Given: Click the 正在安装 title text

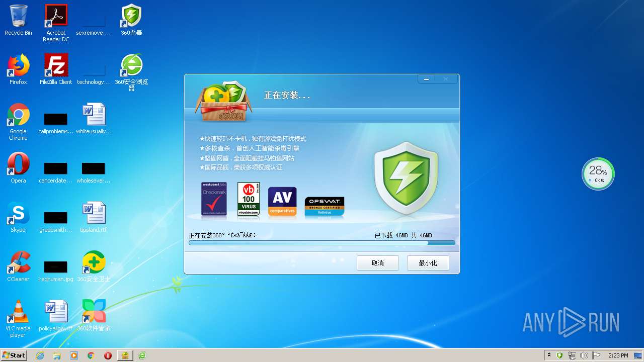Looking at the screenshot, I should click(287, 95).
